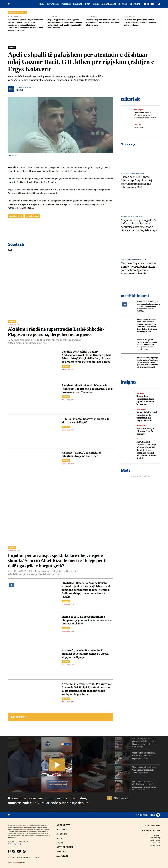Image resolution: width=168 pixels, height=868 pixels.
Task: Open the Facebook icon in top navigation
Action: tap(145, 4)
